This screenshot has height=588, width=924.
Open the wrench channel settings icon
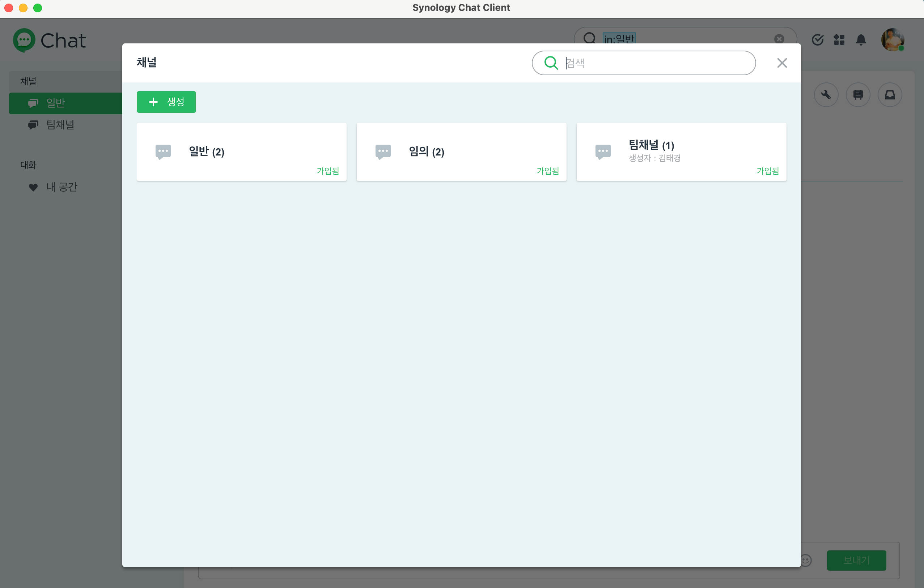[826, 95]
